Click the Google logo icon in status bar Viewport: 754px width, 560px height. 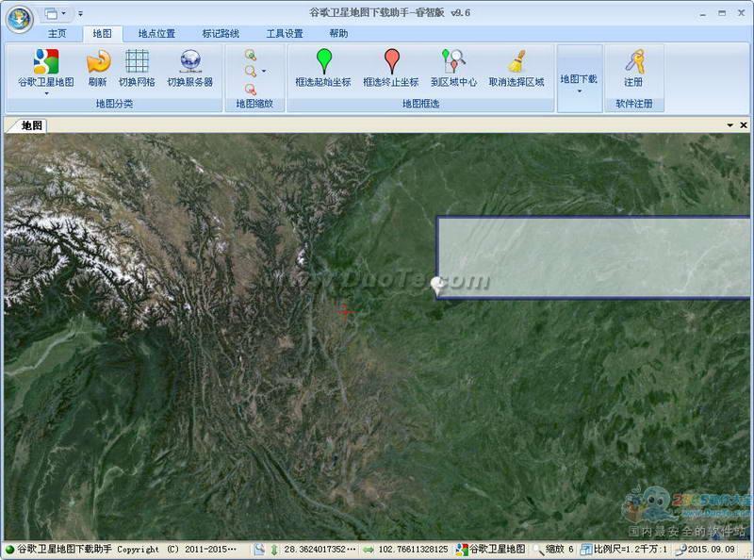(462, 550)
